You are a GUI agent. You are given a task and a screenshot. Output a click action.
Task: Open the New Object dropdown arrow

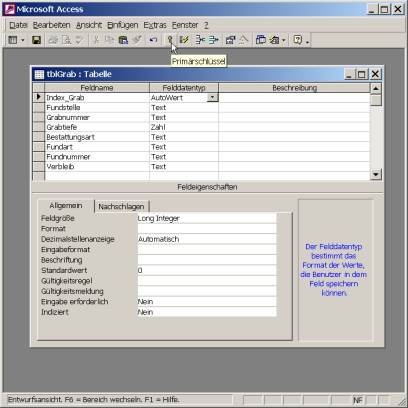pyautogui.click(x=284, y=40)
